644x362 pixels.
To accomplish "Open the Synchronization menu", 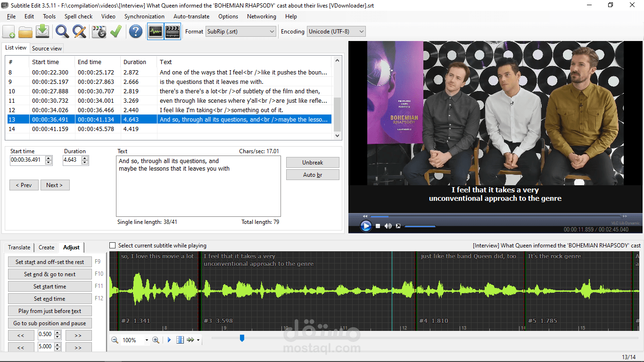I will tap(144, 16).
